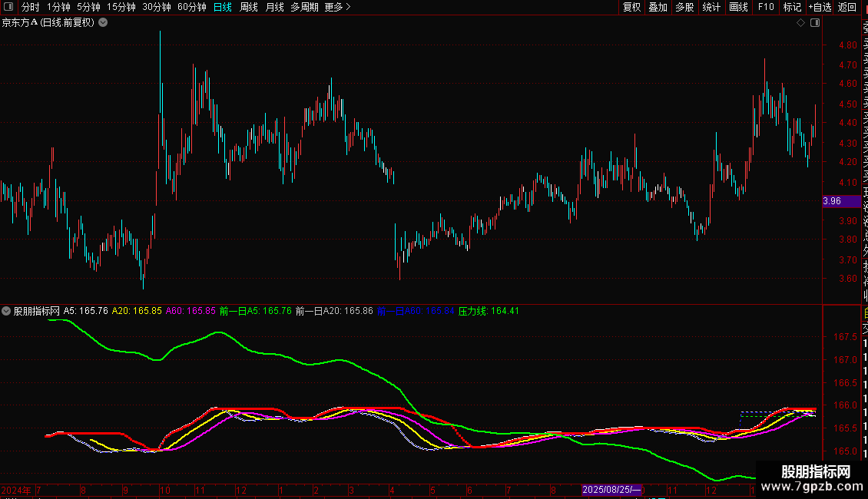Click the 京东方A chart title
The height and width of the screenshot is (499, 868).
(48, 23)
